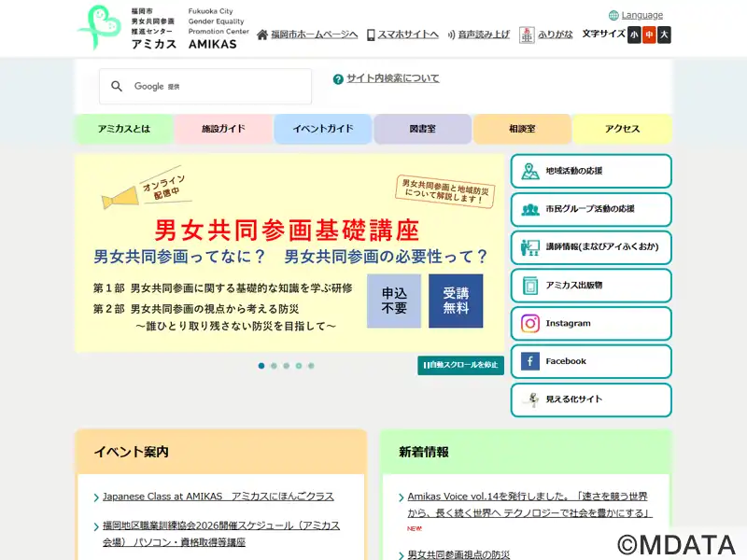The width and height of the screenshot is (747, 560).
Task: Click the magnifier search icon
Action: coord(117,86)
